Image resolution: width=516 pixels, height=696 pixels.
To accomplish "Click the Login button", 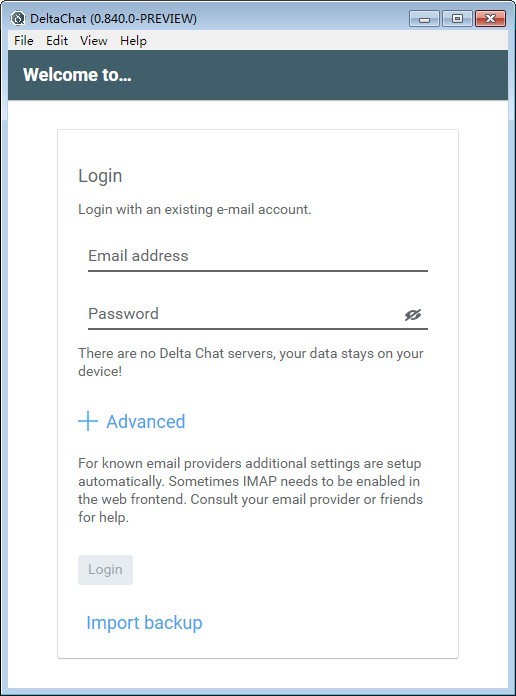I will pos(105,569).
